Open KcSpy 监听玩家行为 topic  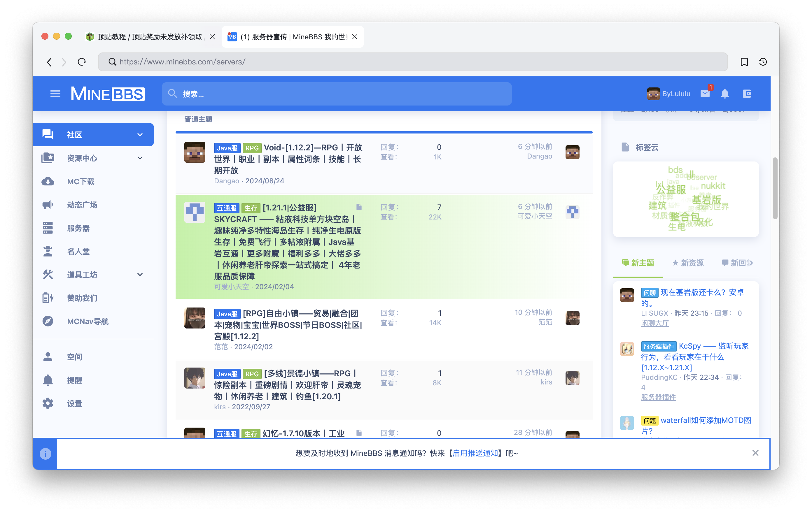click(695, 356)
